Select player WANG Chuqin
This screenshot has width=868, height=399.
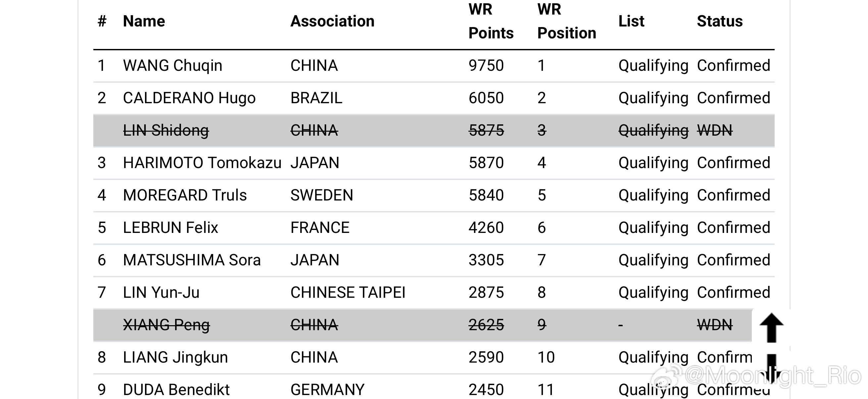[172, 65]
